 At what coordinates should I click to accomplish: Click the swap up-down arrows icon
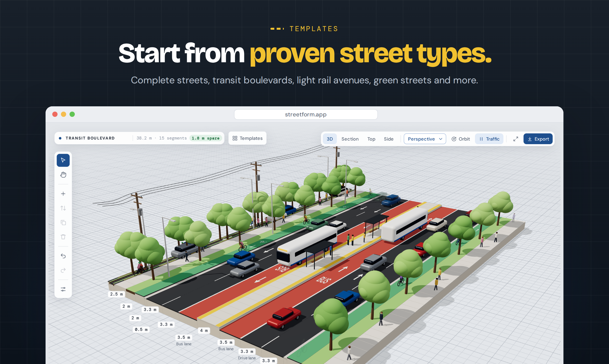pos(63,208)
